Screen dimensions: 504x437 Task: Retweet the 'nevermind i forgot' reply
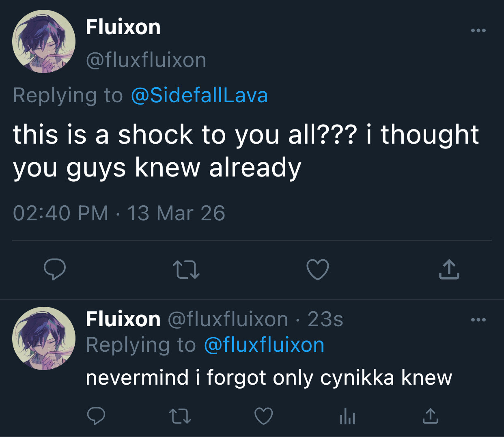[x=179, y=416]
